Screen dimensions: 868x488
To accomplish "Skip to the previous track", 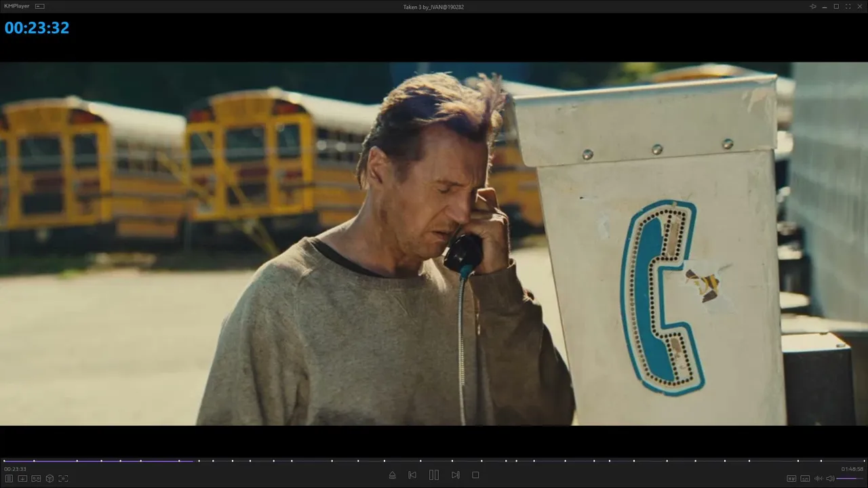I will [x=412, y=475].
